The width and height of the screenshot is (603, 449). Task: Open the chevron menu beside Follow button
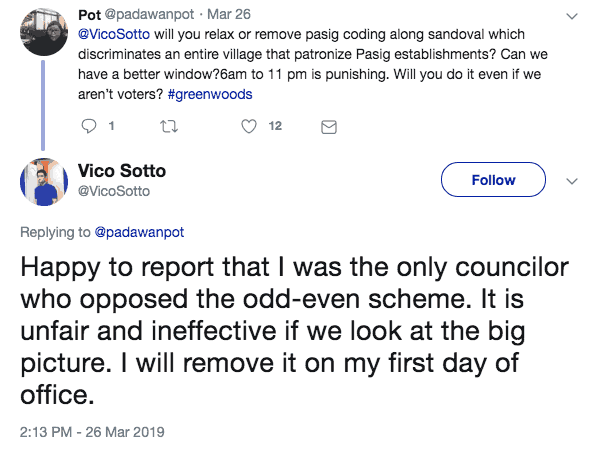tap(572, 181)
